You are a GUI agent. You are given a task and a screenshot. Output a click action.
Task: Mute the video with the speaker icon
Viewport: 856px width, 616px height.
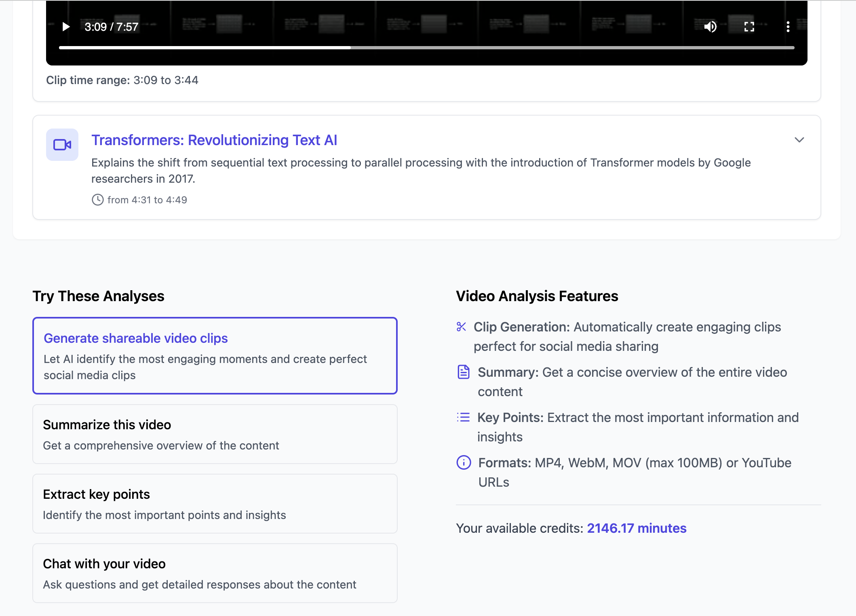[x=710, y=27]
